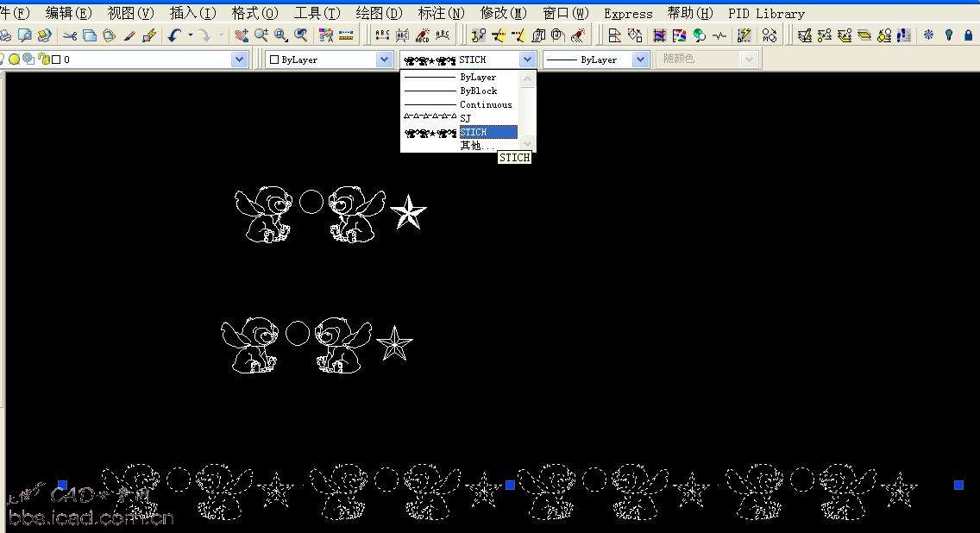The image size is (980, 533).
Task: Click the zoom previous icon
Action: tap(301, 35)
